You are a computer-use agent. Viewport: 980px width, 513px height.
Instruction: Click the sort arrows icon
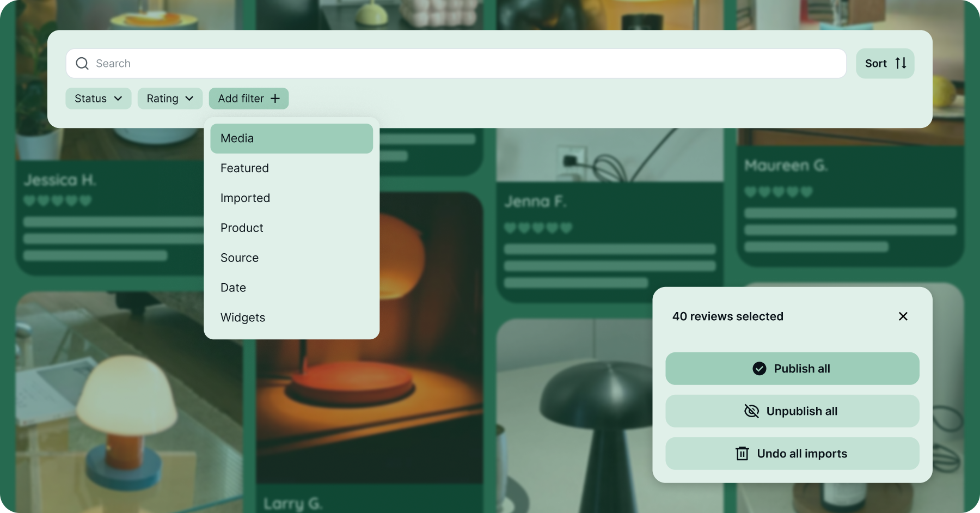click(x=901, y=63)
